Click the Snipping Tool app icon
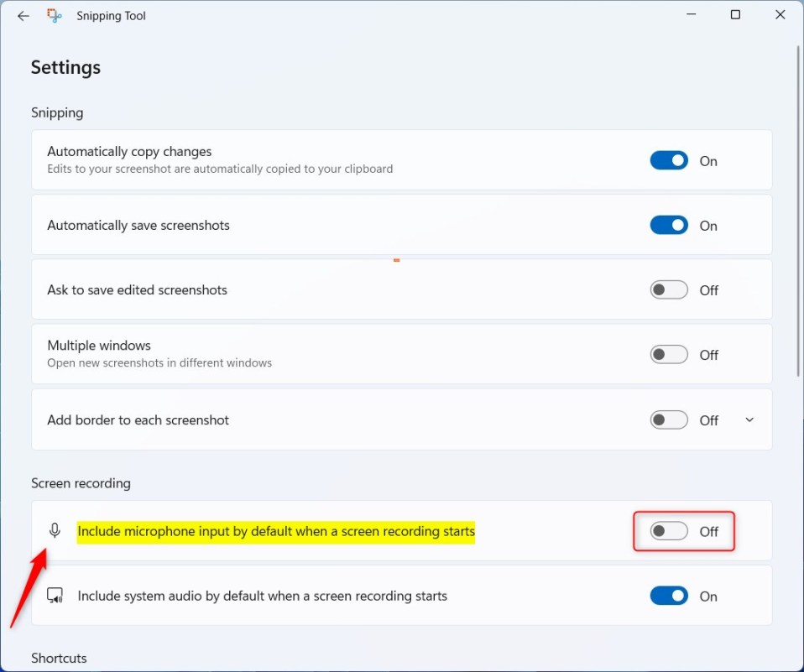Viewport: 804px width, 672px height. pyautogui.click(x=55, y=16)
